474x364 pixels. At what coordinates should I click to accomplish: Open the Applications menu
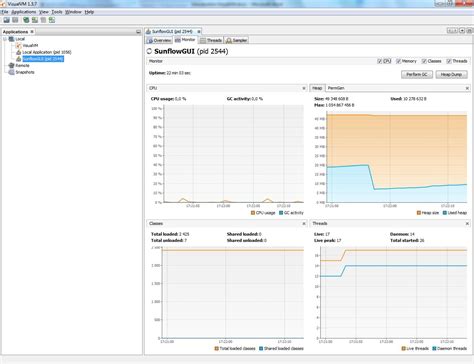click(x=24, y=12)
